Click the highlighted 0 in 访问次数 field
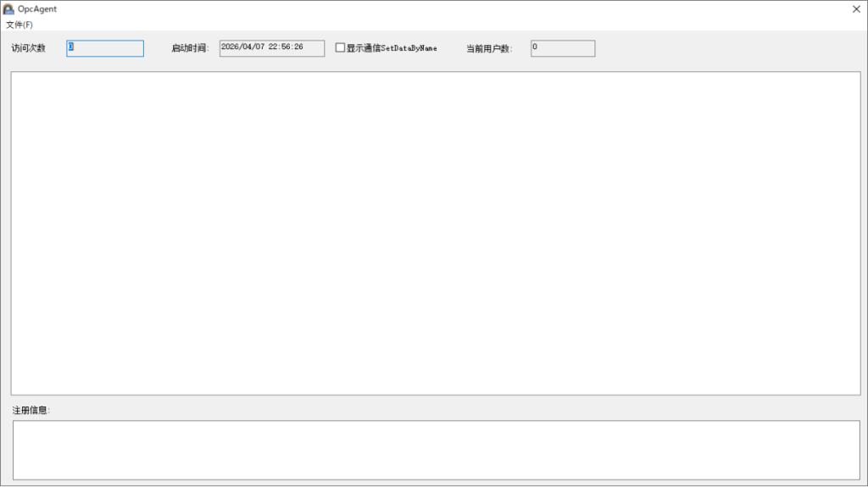The height and width of the screenshot is (487, 868). pos(71,47)
